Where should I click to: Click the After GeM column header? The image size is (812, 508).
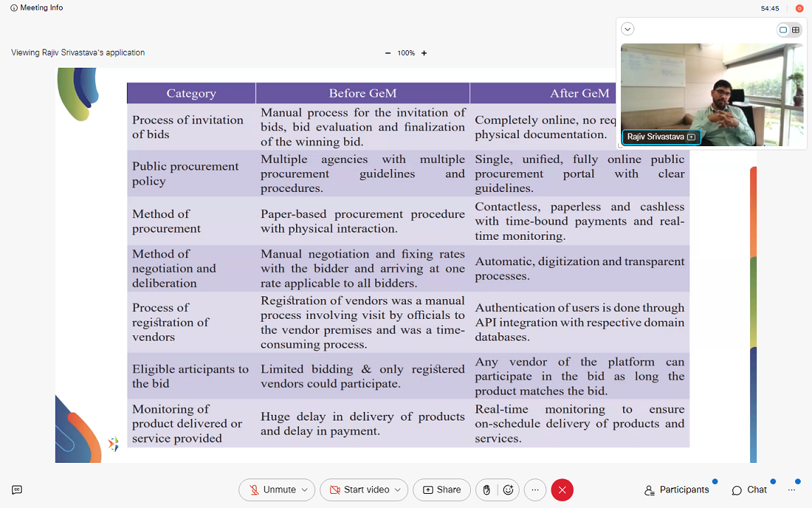tap(579, 93)
